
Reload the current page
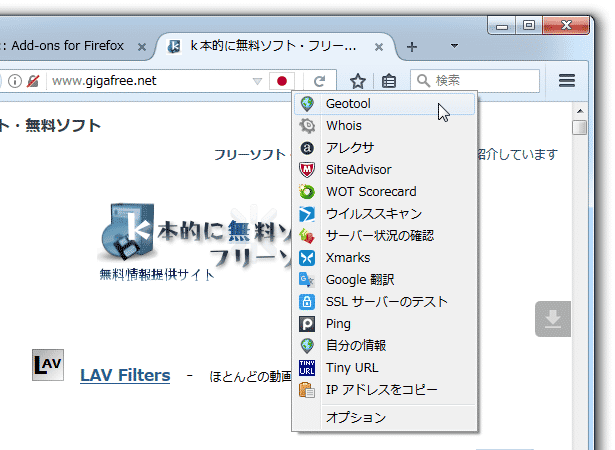tap(320, 81)
